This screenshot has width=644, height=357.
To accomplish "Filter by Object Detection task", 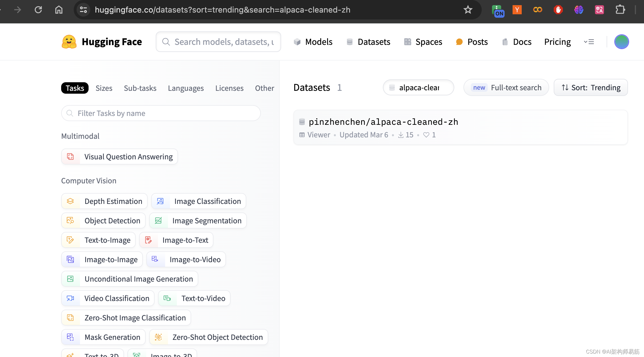I will point(103,220).
